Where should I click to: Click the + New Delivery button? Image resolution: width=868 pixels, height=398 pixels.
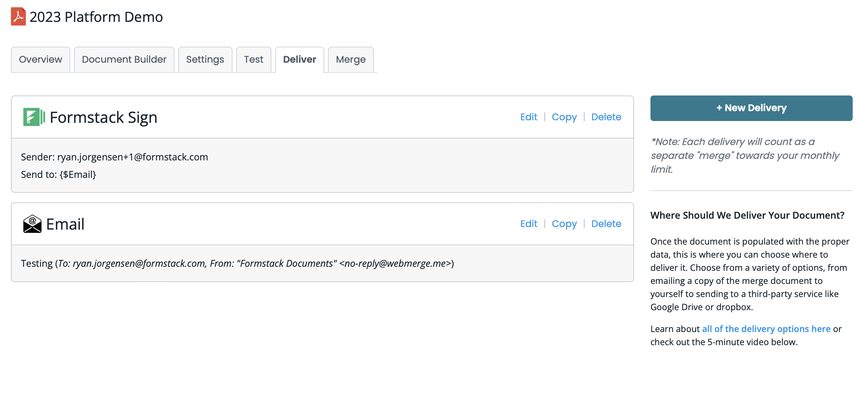[751, 108]
